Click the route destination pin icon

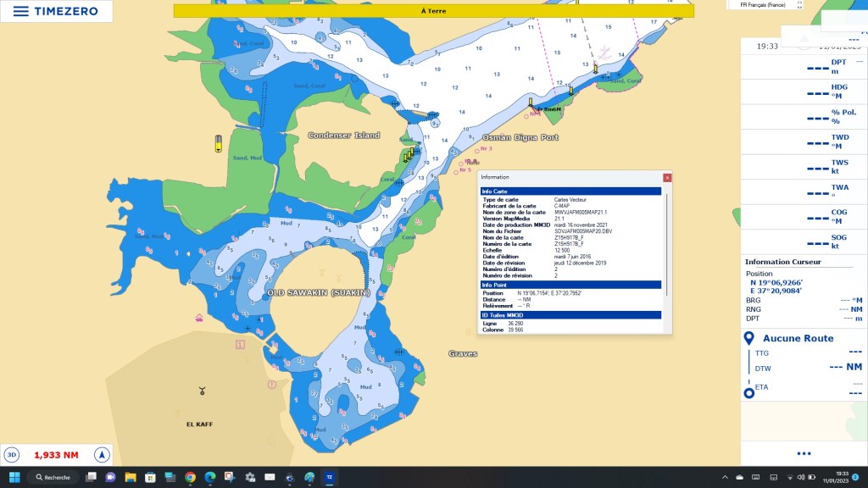tap(748, 338)
